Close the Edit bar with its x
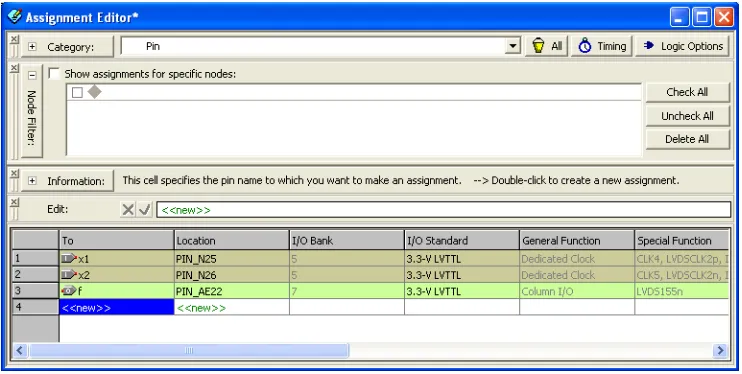The width and height of the screenshot is (742, 374). [x=14, y=202]
